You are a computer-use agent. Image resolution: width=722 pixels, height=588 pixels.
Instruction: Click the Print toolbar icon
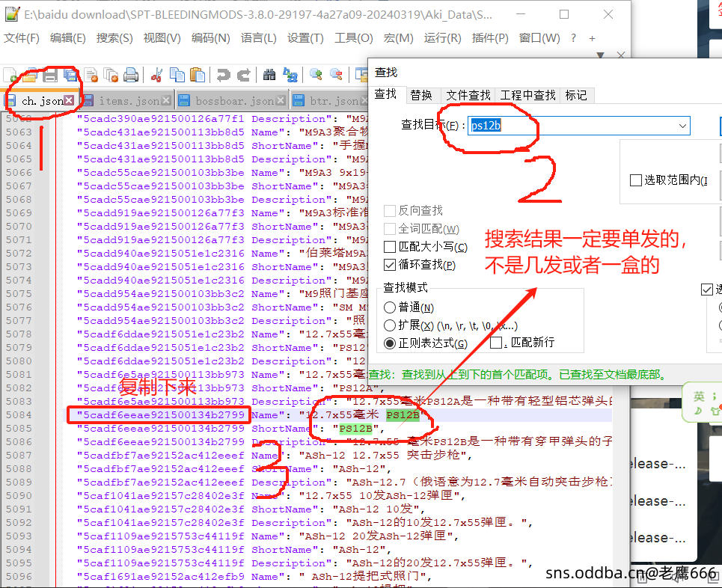point(131,75)
